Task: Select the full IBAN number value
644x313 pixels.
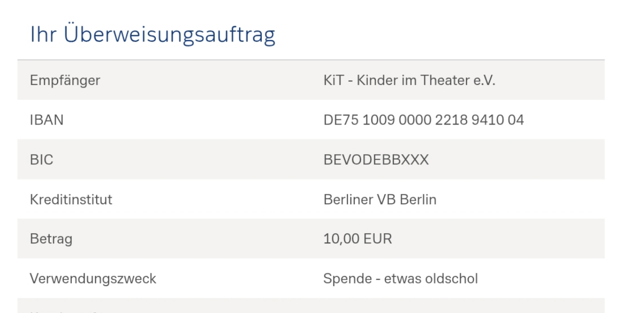Action: tap(423, 120)
